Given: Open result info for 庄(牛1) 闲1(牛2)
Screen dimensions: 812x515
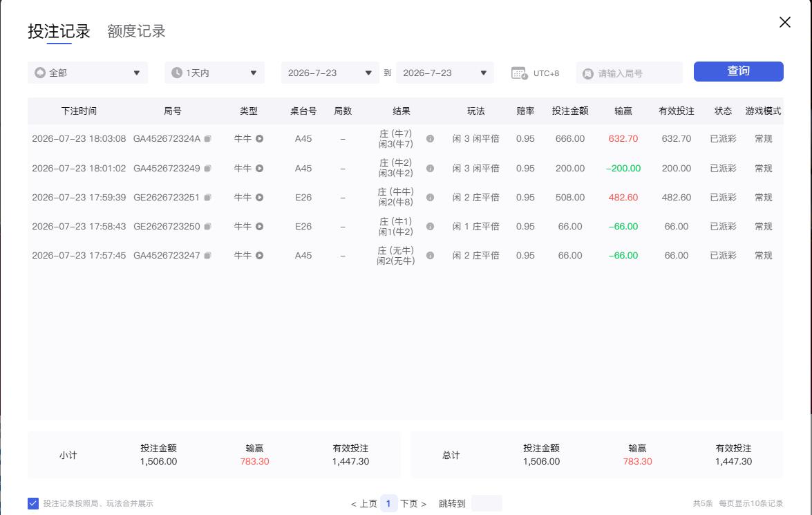Looking at the screenshot, I should (x=430, y=227).
